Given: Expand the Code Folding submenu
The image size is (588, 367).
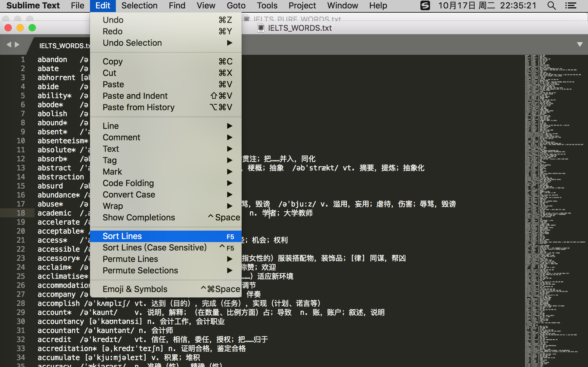Looking at the screenshot, I should coord(166,183).
